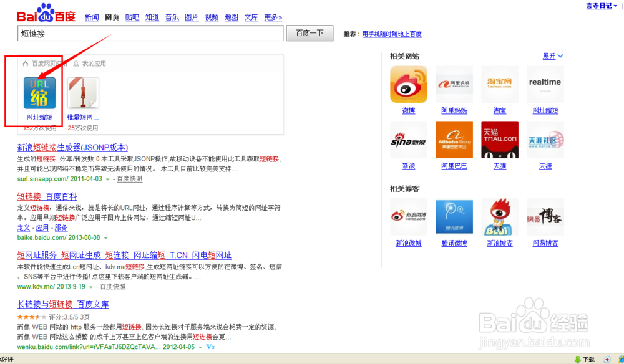The image size is (624, 364).
Task: Click the 我的应用 label
Action: 94,64
